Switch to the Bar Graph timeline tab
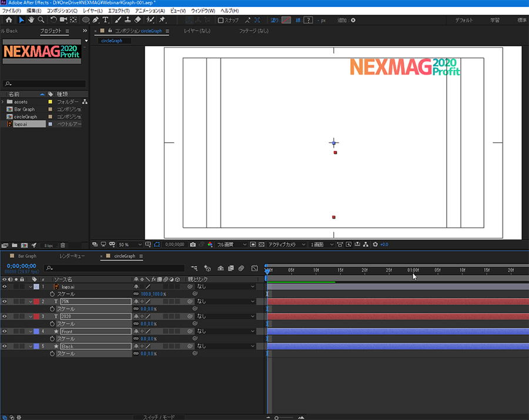The image size is (529, 420). coord(27,256)
